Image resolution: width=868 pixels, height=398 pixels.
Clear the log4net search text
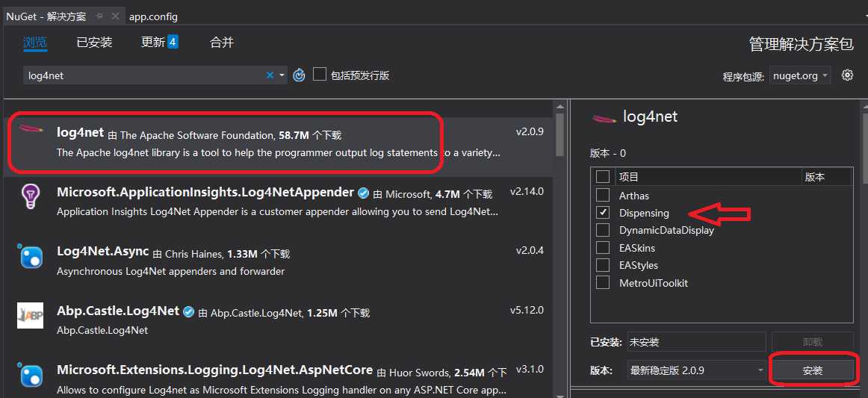[x=270, y=75]
